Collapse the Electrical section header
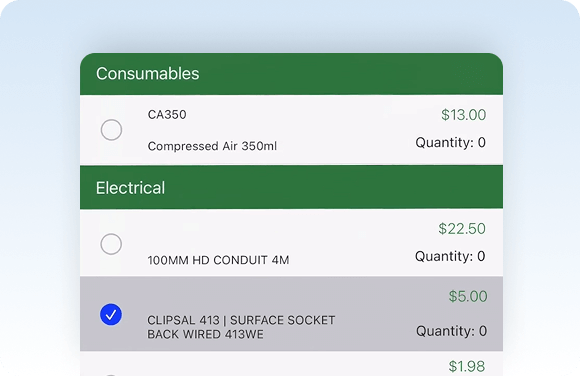 [x=291, y=188]
